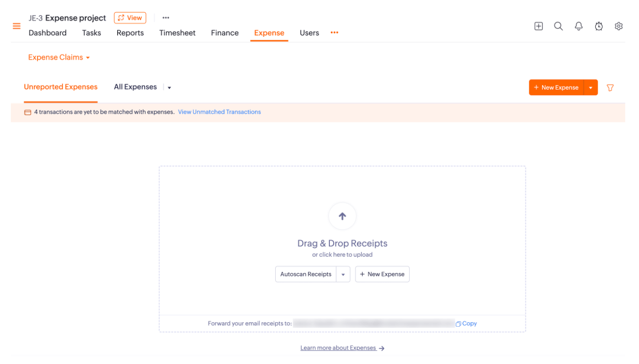The width and height of the screenshot is (639, 364).
Task: Click the card icon in the transactions banner
Action: pyautogui.click(x=28, y=112)
